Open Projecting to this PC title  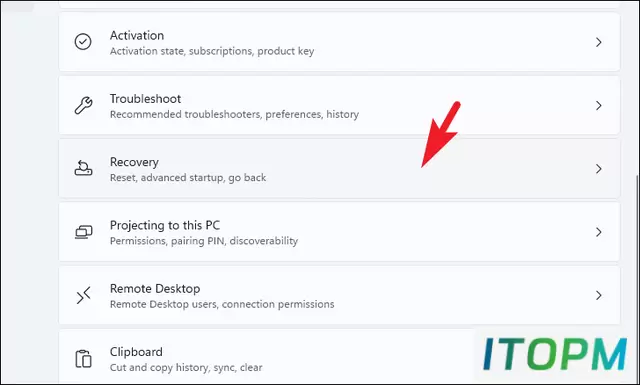[165, 225]
